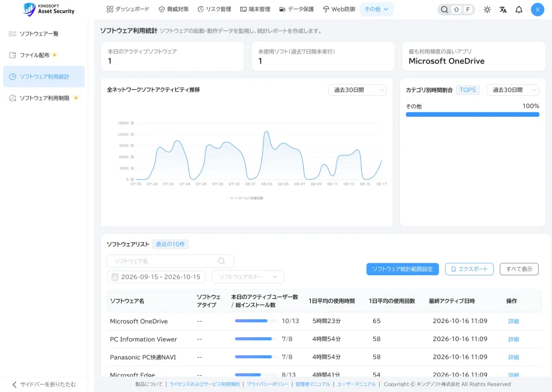Open Web防御 in top navigation
Screen dimensions: 552x392
(x=339, y=9)
